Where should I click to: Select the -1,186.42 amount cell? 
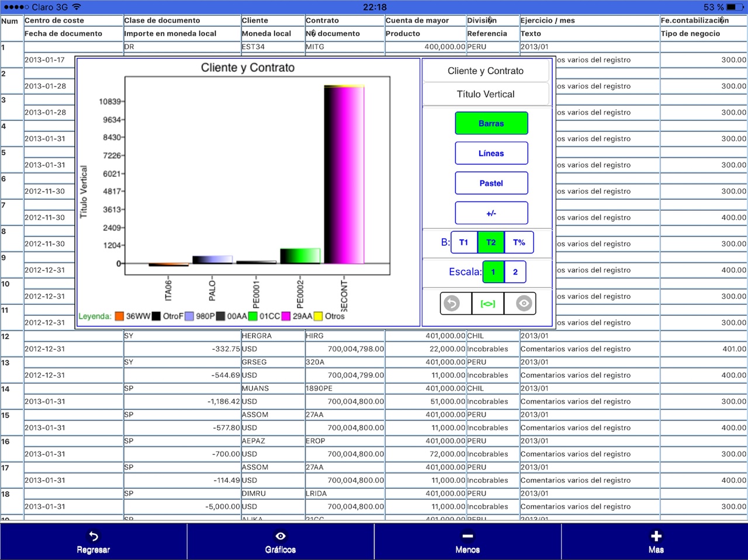click(x=182, y=402)
